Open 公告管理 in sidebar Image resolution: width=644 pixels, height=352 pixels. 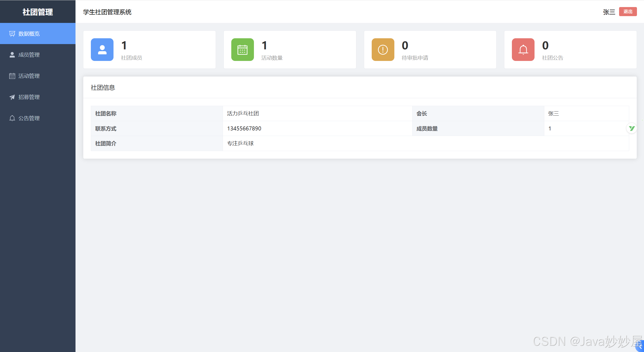click(38, 118)
